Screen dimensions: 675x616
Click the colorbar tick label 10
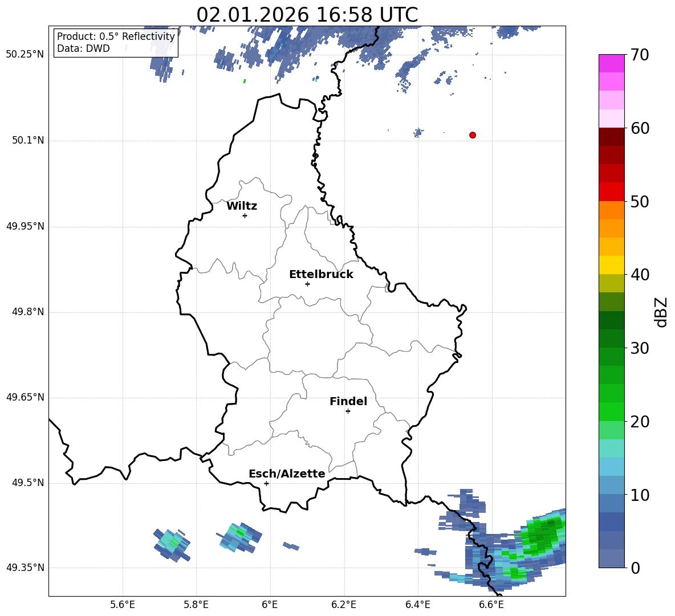(640, 495)
